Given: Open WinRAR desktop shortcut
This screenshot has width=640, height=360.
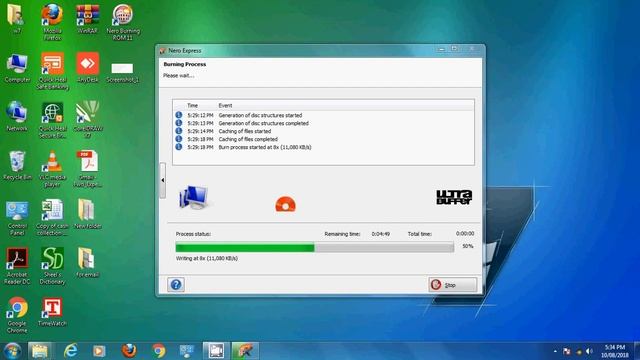Looking at the screenshot, I should [x=87, y=19].
